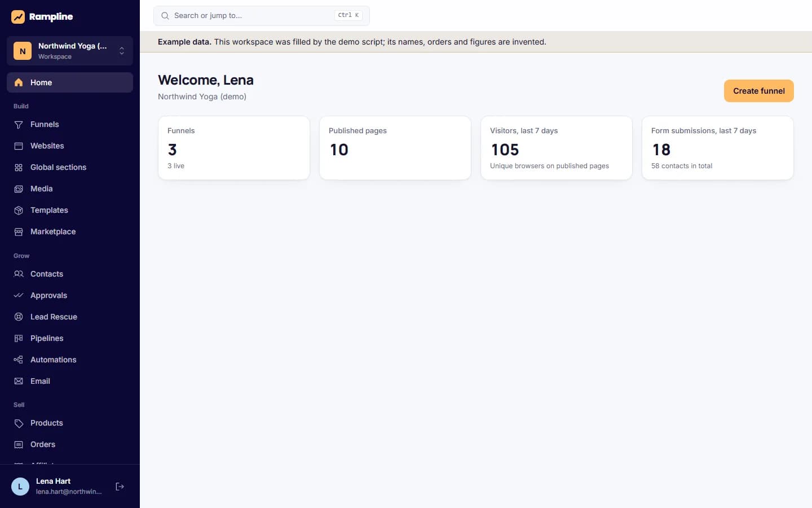The image size is (812, 508).
Task: Click the Approvals double-check icon
Action: (19, 295)
